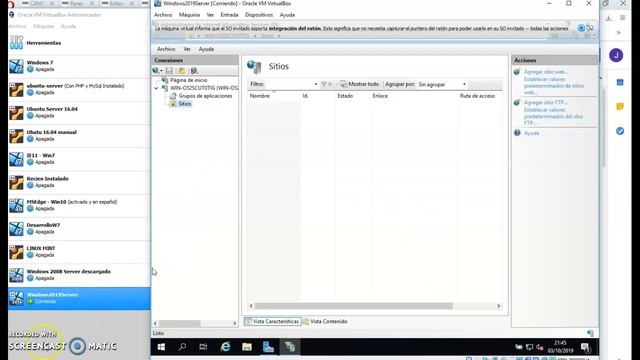Sort sites by Nombre column header
This screenshot has height=360, width=640.
click(260, 96)
